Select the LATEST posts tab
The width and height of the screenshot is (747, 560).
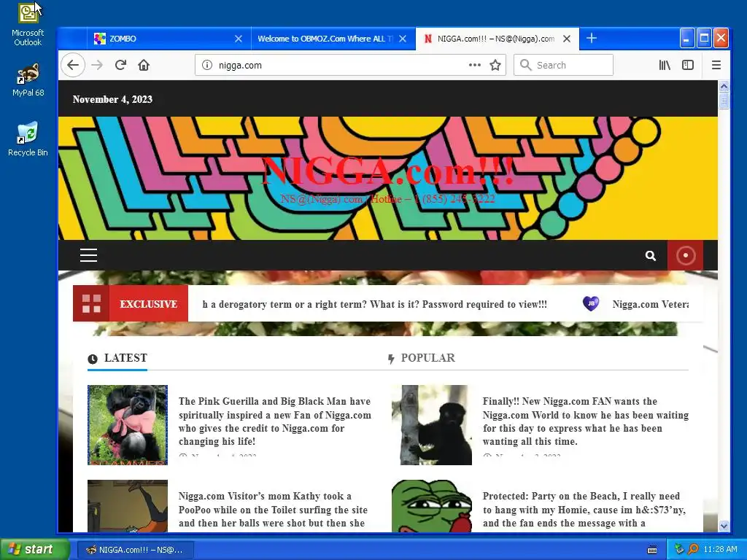tap(117, 358)
